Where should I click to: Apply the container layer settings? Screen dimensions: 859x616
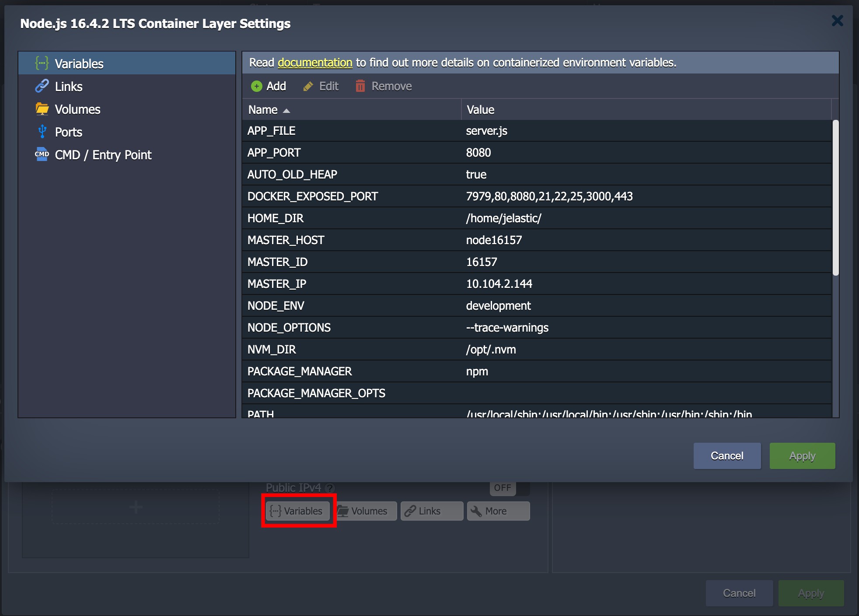click(801, 455)
